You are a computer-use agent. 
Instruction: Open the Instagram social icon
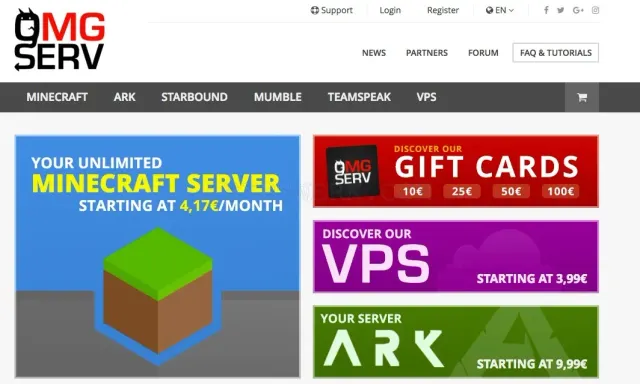(596, 10)
